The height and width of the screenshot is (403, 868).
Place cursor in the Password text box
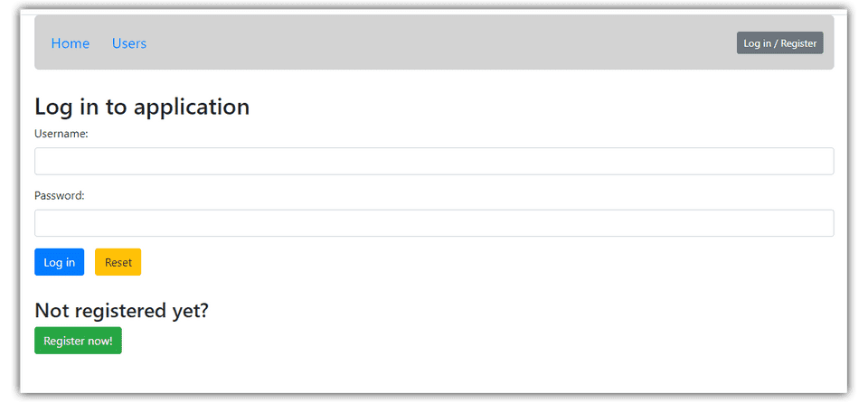pos(434,223)
